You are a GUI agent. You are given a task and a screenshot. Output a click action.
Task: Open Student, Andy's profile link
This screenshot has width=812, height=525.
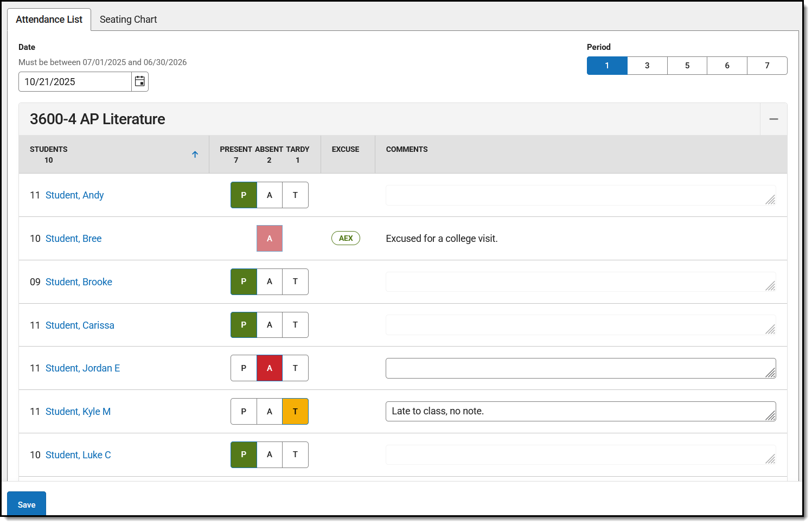click(x=74, y=195)
